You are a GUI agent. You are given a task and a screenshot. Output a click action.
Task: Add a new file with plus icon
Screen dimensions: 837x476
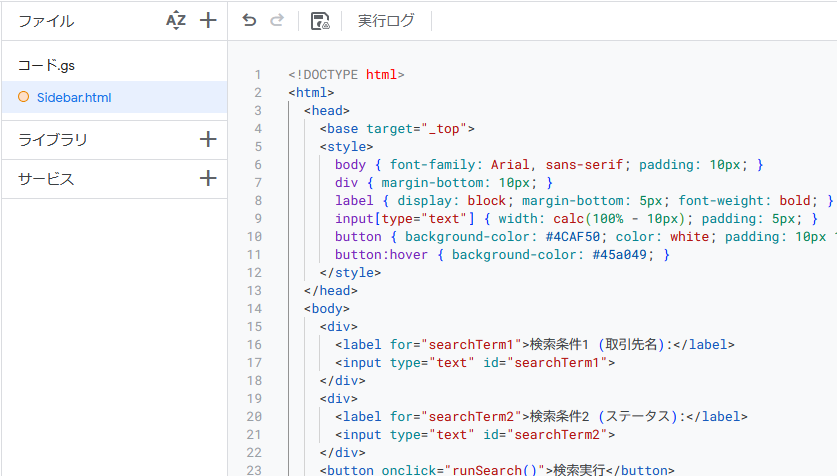click(208, 20)
